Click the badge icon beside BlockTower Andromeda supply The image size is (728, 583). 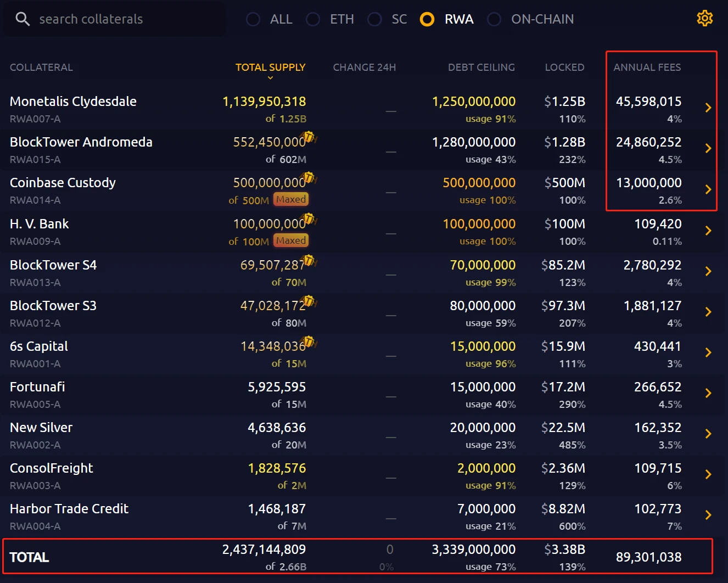(310, 137)
